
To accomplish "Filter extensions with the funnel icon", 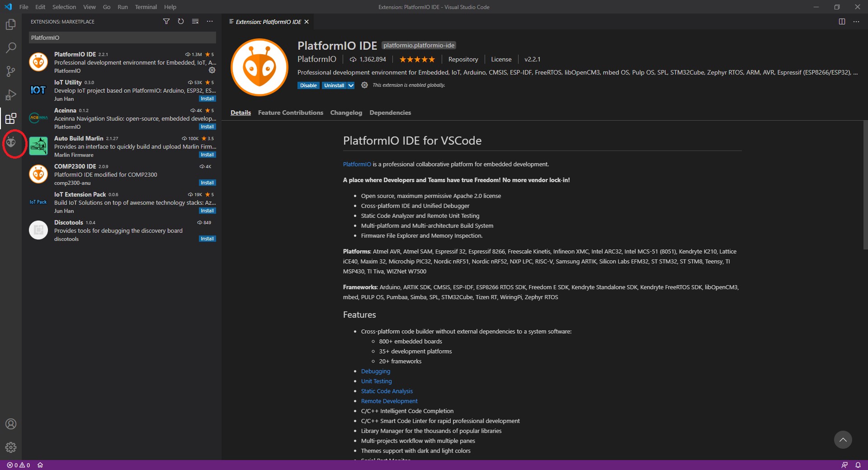I will click(166, 21).
